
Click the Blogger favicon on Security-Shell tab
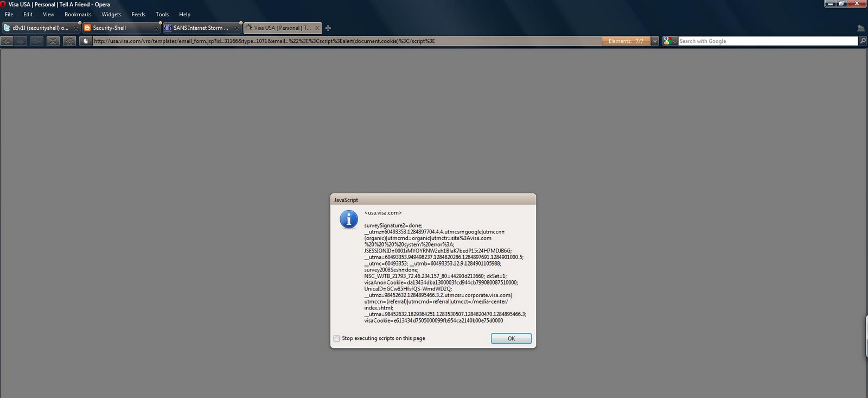[x=87, y=28]
